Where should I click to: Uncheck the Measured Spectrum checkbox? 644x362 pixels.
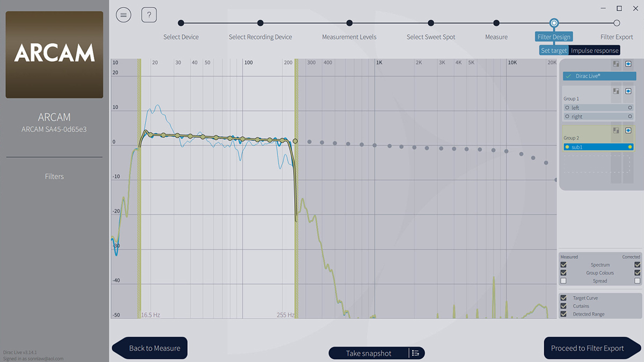563,265
